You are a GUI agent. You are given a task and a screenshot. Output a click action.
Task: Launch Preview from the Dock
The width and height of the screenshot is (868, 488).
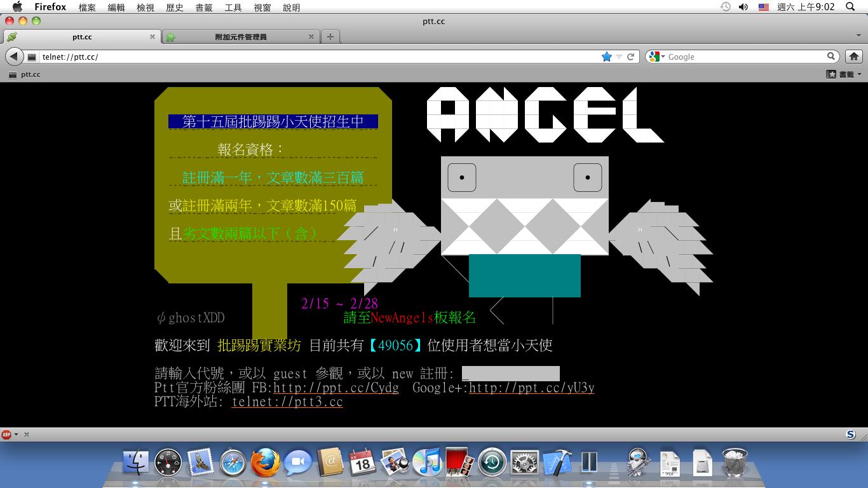click(395, 462)
